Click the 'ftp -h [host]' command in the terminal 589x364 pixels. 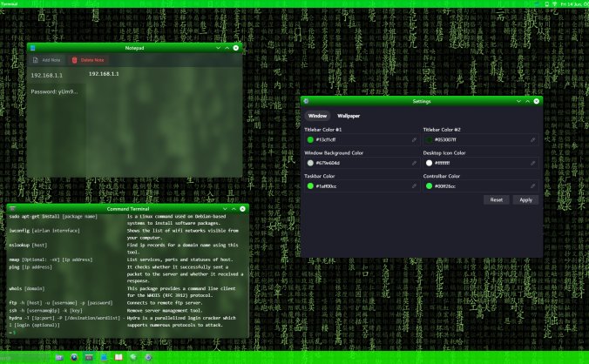[60, 303]
